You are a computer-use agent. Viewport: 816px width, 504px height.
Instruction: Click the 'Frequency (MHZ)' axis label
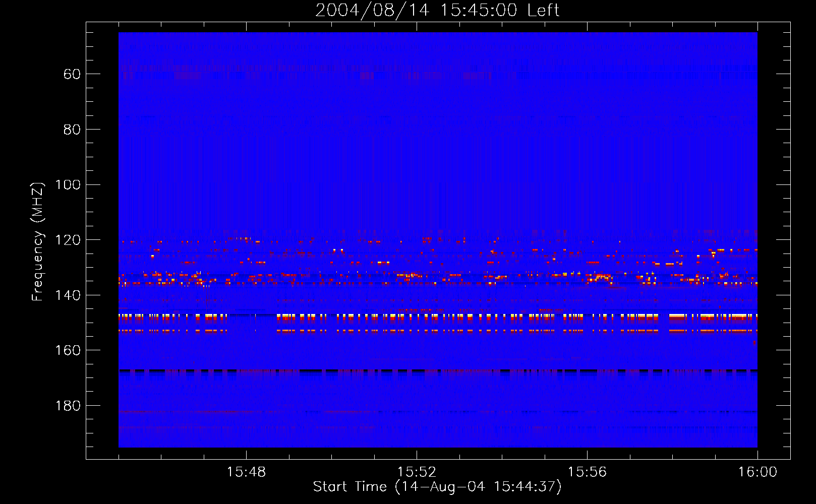(x=37, y=241)
